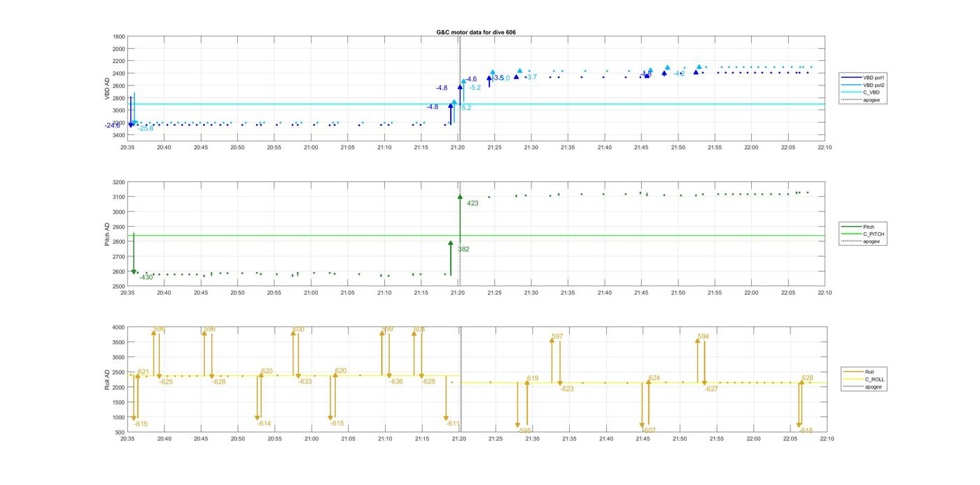Click the "-607" roll data label
The height and width of the screenshot is (485, 980).
coord(649,431)
